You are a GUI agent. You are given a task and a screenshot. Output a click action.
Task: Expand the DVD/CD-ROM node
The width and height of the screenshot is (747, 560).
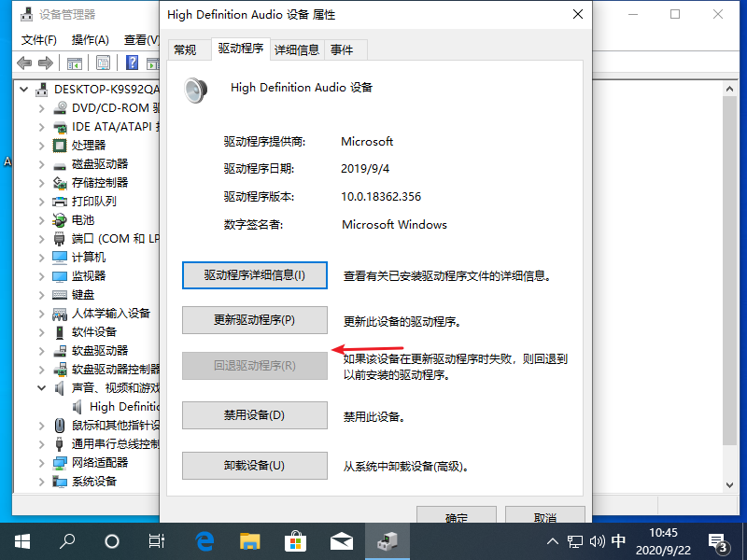pos(42,108)
